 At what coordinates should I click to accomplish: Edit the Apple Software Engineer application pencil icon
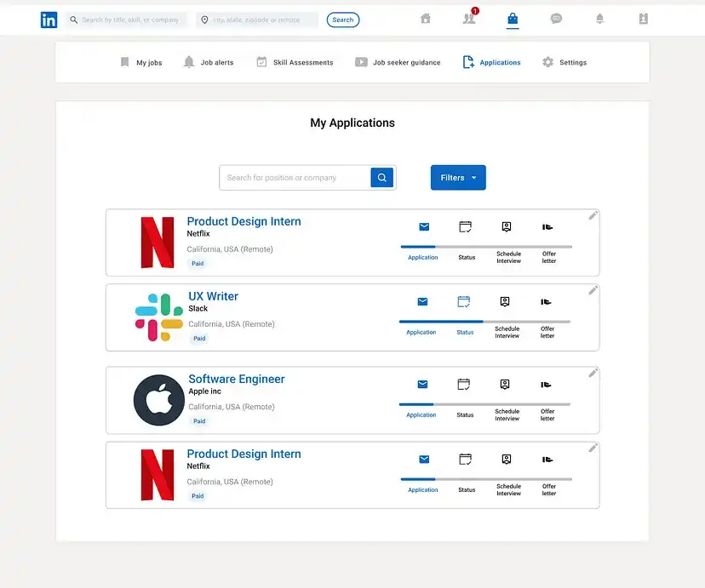593,373
